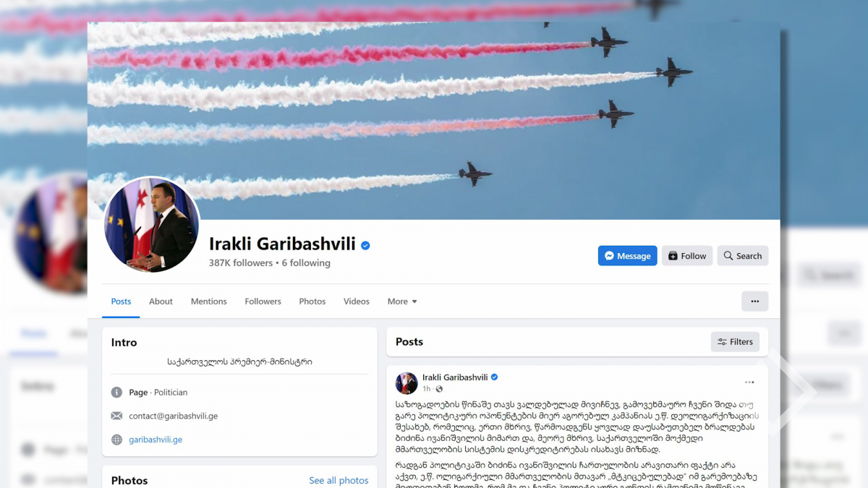Click the public globe icon under post author
The width and height of the screenshot is (868, 488).
pyautogui.click(x=439, y=389)
